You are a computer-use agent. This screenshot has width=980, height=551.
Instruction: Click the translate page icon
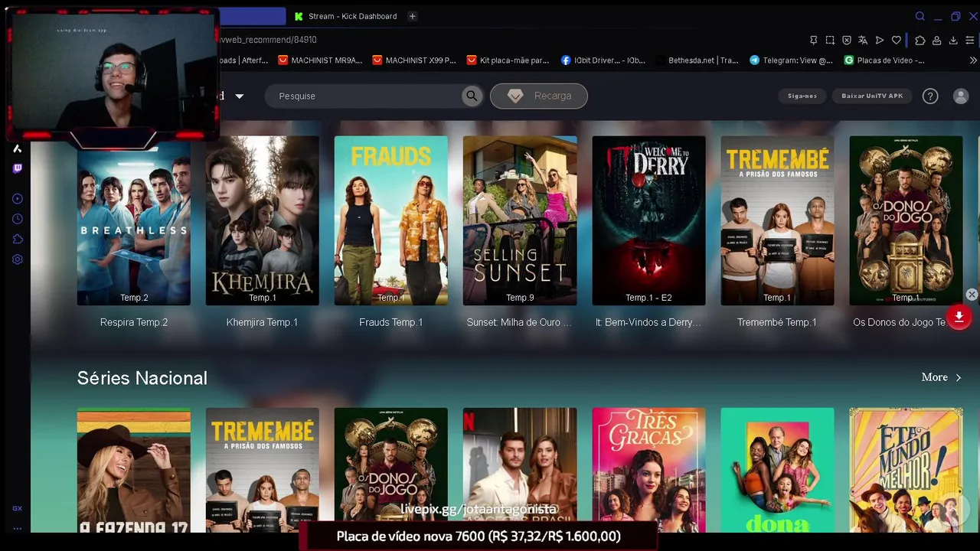863,40
